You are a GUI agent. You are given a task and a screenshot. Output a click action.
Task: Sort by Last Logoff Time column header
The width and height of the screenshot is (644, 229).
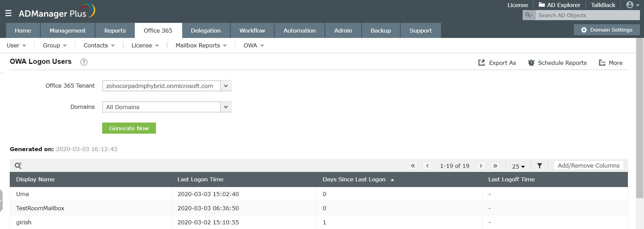(x=511, y=179)
